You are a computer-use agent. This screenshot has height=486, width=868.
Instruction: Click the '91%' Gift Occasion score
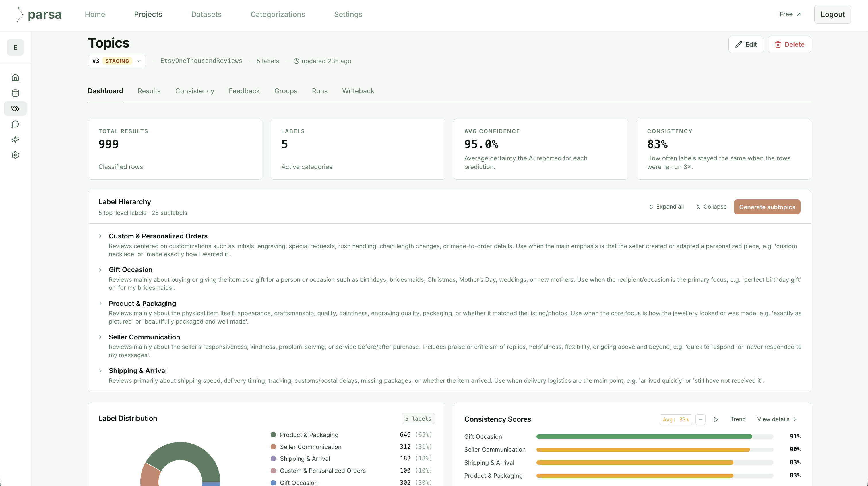[795, 436]
